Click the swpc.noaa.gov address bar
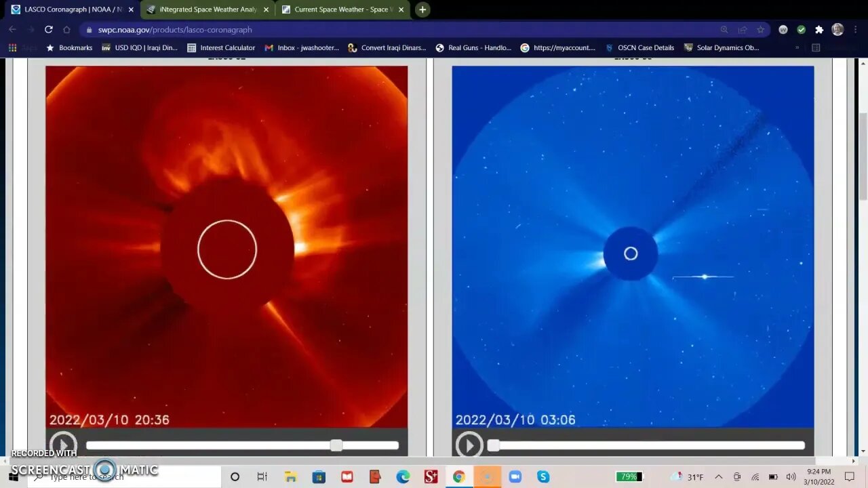 tap(400, 30)
